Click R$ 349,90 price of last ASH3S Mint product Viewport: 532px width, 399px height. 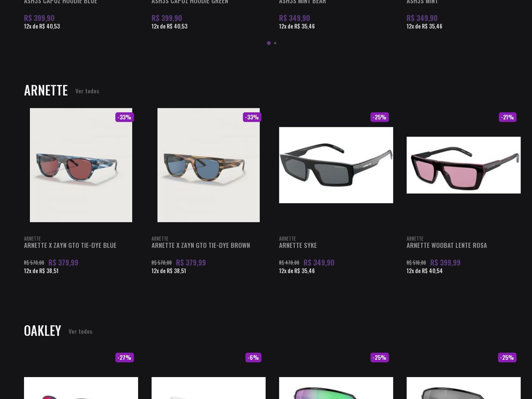(422, 18)
